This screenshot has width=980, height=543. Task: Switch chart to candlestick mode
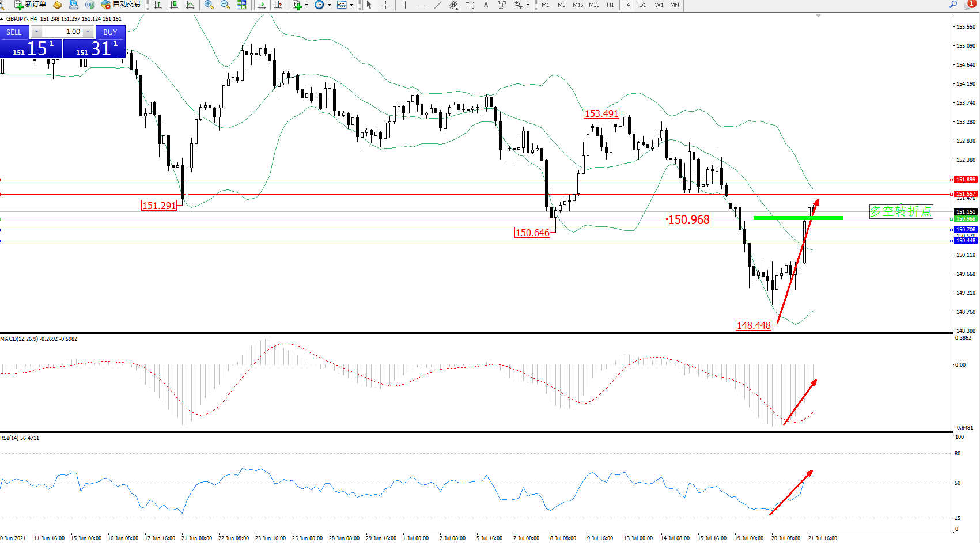(x=174, y=5)
